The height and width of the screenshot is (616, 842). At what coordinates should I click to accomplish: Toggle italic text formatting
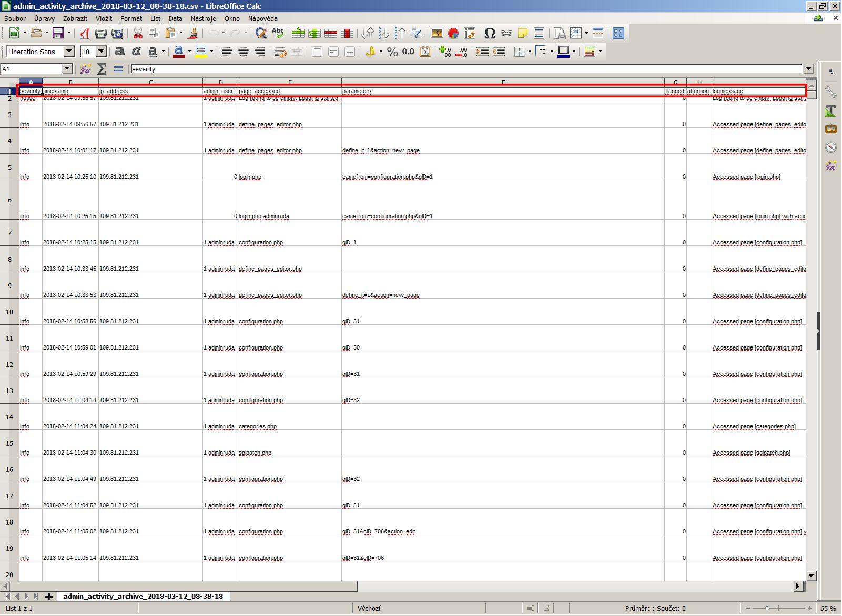(136, 52)
